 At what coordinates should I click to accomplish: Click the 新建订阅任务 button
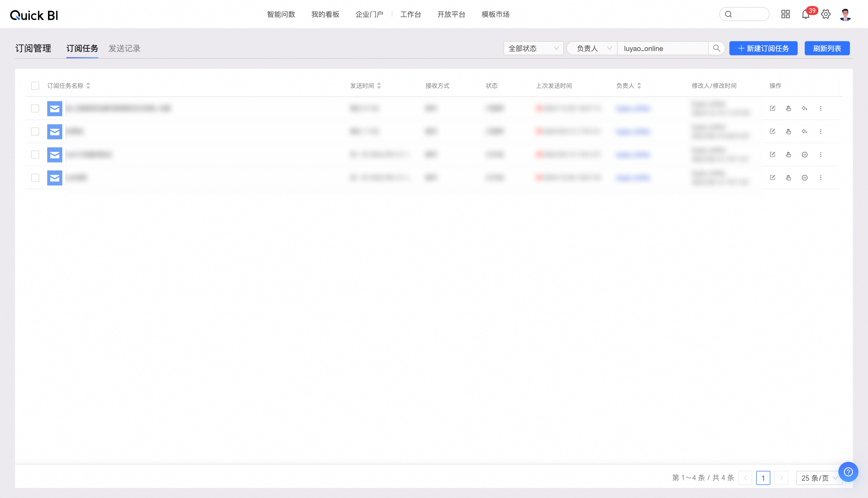(763, 48)
